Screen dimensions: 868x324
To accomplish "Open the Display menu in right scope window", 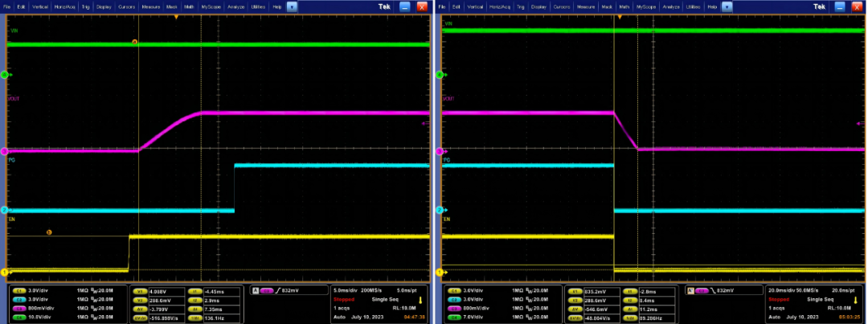I will click(538, 6).
